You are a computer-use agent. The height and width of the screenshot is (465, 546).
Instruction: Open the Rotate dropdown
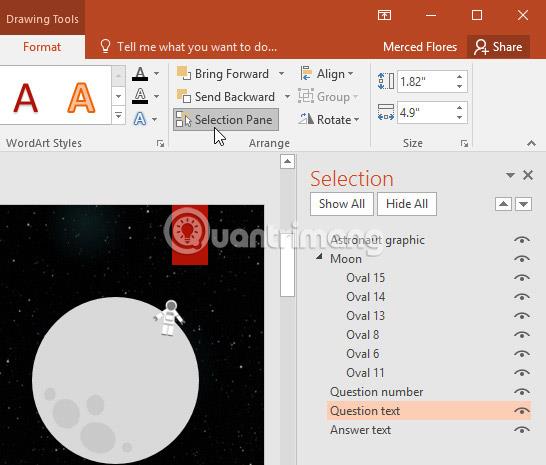pyautogui.click(x=329, y=119)
